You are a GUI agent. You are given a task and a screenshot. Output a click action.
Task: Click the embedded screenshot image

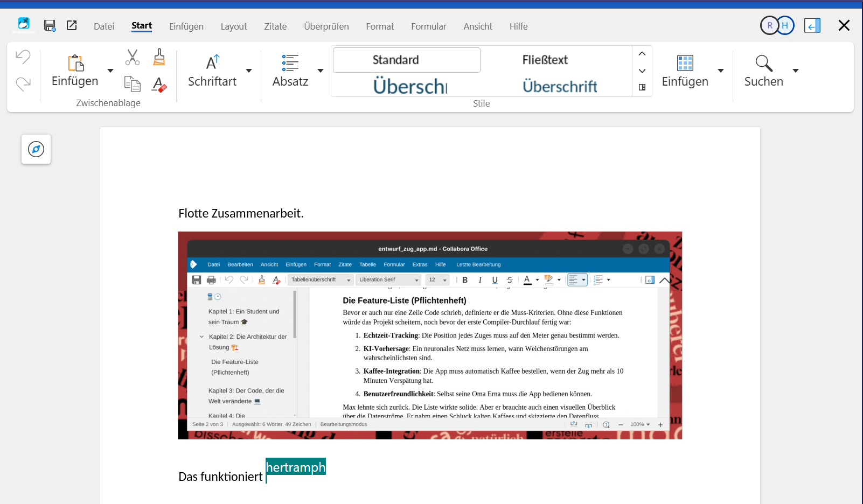click(429, 335)
